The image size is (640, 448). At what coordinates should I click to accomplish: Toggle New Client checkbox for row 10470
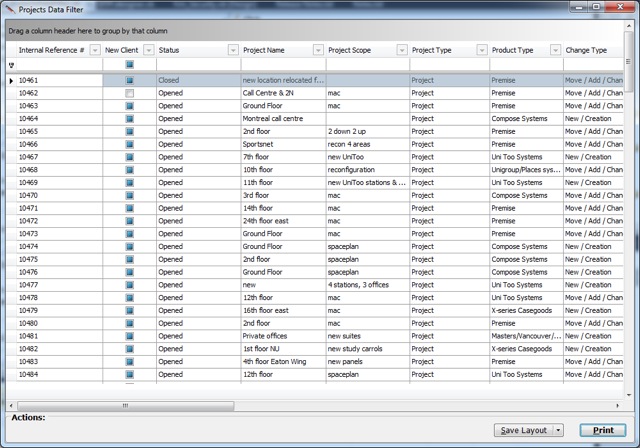129,195
